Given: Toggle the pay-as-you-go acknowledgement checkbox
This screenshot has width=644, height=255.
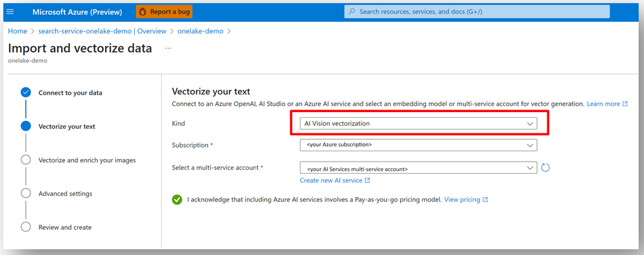Looking at the screenshot, I should click(177, 200).
